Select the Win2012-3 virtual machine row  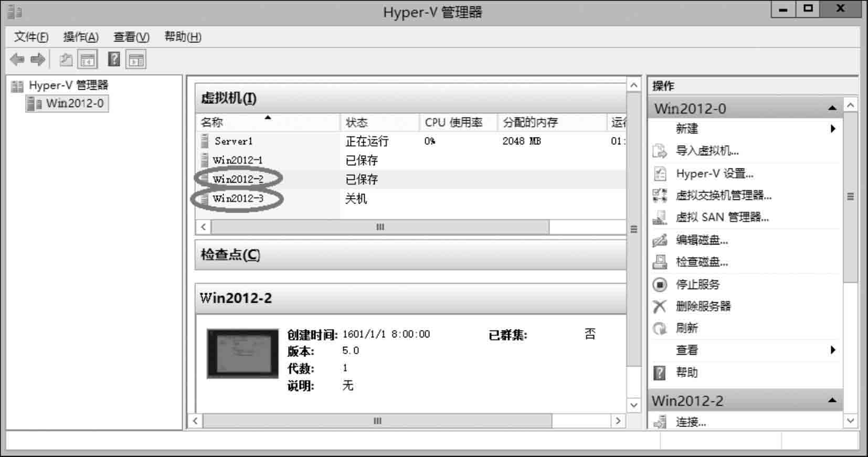coord(411,198)
